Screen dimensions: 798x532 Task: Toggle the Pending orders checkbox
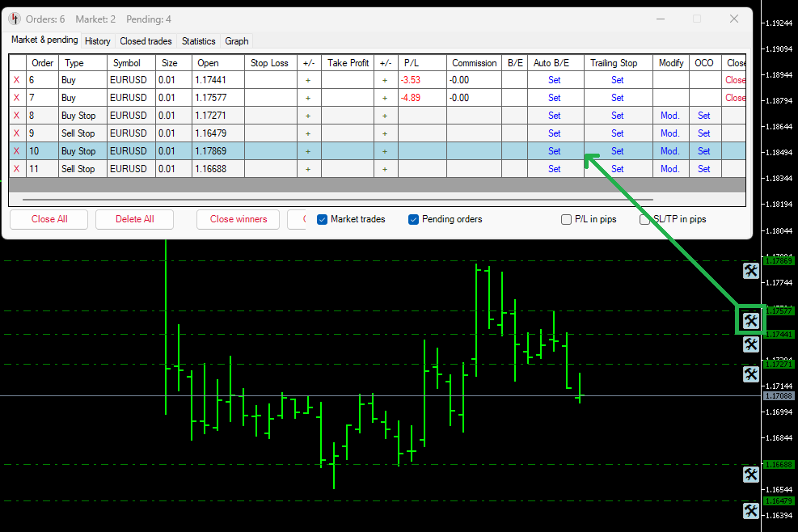coord(414,219)
